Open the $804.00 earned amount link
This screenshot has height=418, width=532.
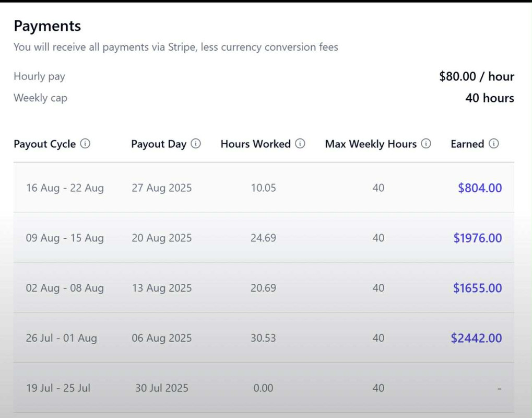(480, 188)
